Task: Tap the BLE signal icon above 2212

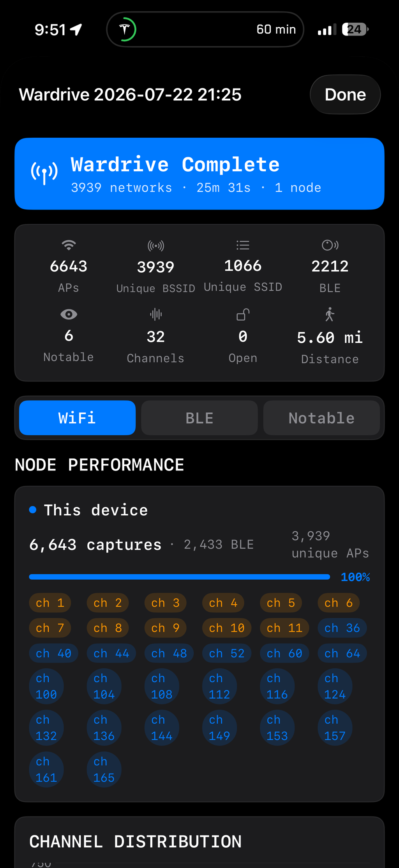Action: (330, 245)
